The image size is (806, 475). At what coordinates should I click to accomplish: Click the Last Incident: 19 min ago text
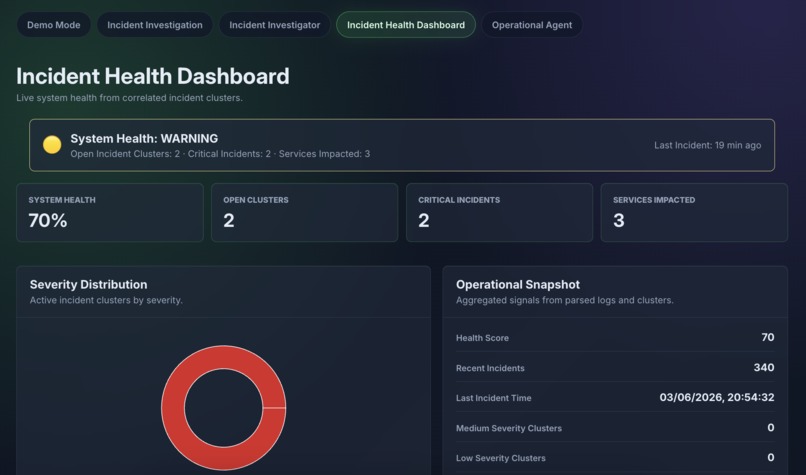click(707, 145)
